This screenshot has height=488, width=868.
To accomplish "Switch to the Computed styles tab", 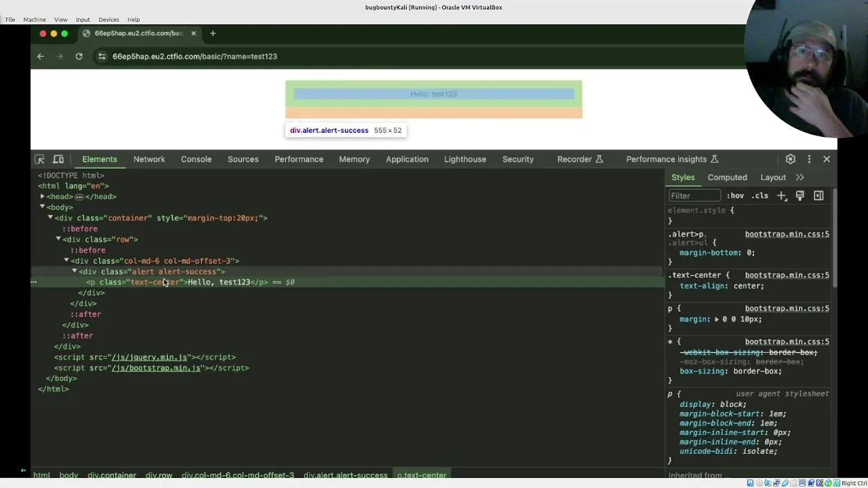I will pyautogui.click(x=727, y=178).
